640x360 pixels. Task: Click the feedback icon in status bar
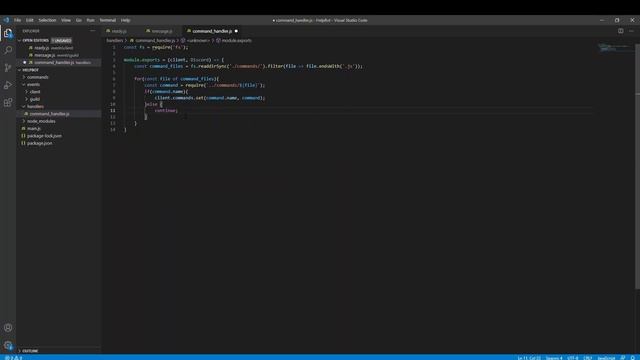pos(622,358)
